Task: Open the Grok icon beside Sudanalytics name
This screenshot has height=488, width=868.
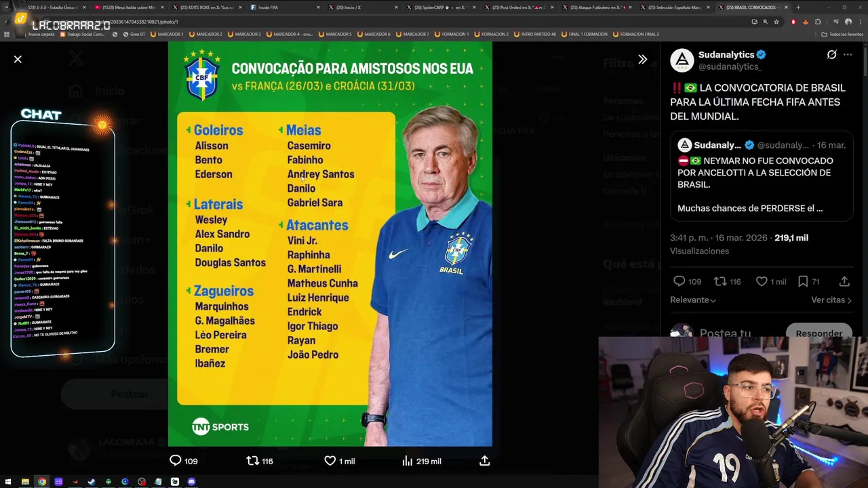Action: [x=831, y=55]
